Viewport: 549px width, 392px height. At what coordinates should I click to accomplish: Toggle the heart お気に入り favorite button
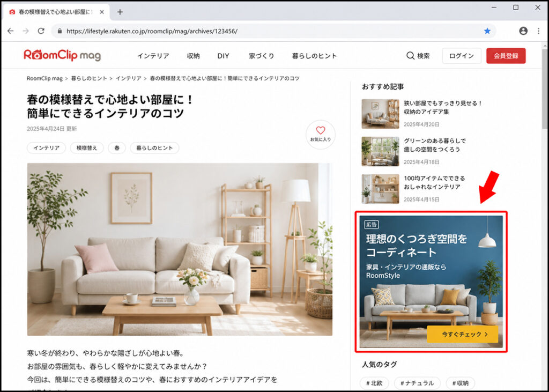tap(321, 135)
